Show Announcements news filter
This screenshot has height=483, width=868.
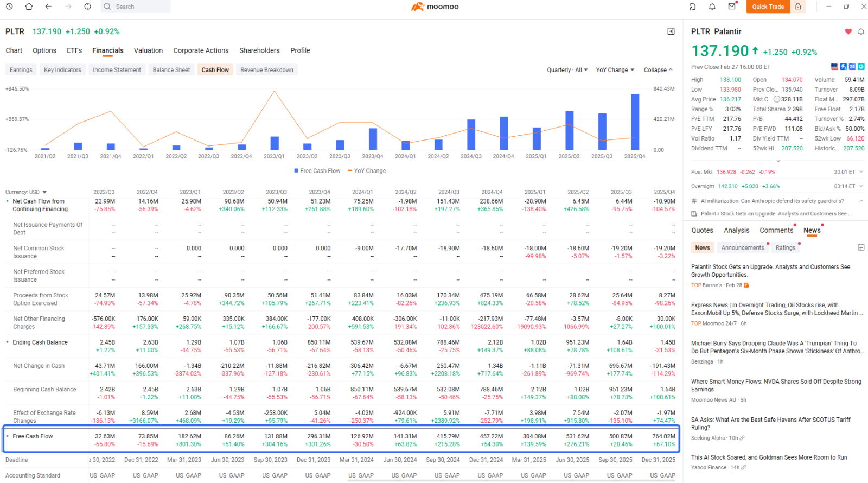tap(742, 247)
